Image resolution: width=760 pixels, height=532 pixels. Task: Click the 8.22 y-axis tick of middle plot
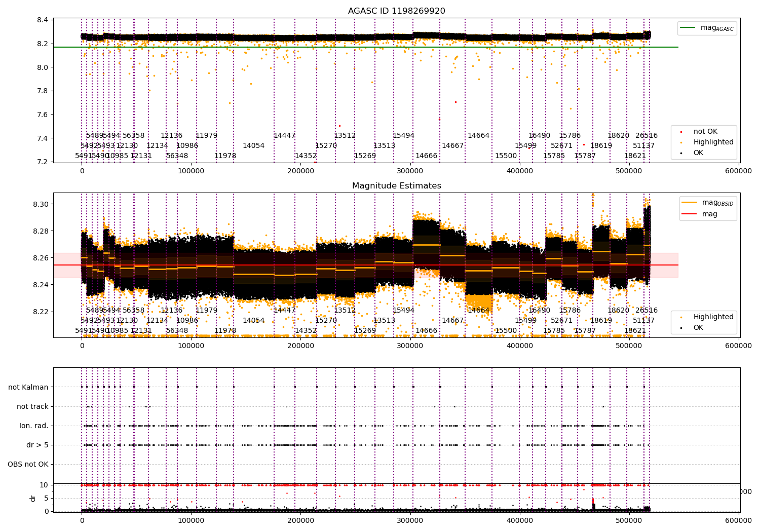(x=41, y=312)
